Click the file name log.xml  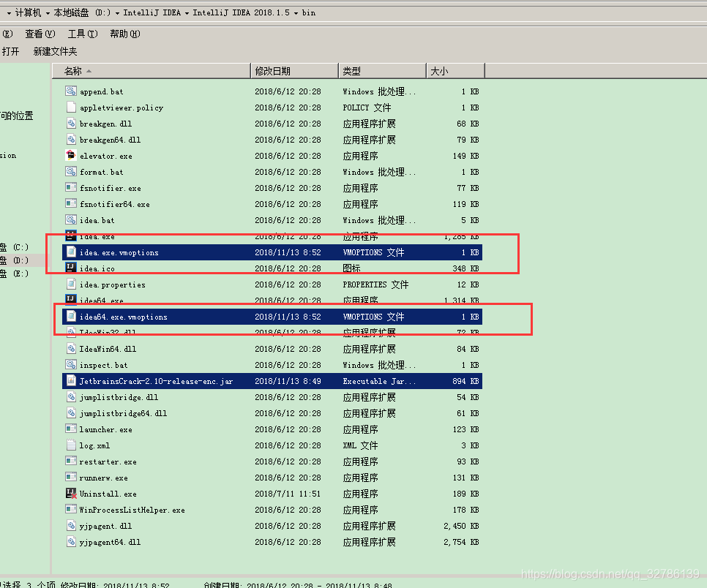[x=94, y=445]
